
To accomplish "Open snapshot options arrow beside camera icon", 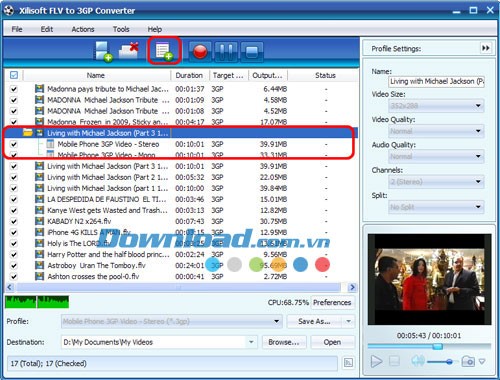I will 482,361.
